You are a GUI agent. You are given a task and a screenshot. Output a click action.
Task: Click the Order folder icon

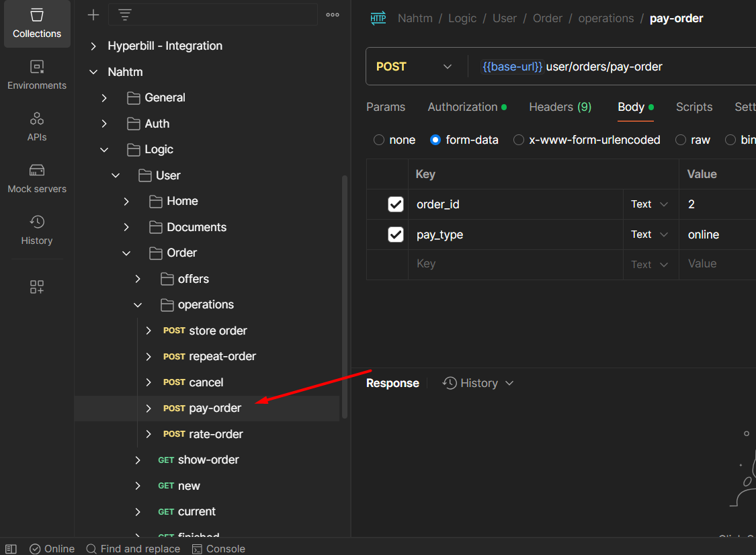point(156,253)
